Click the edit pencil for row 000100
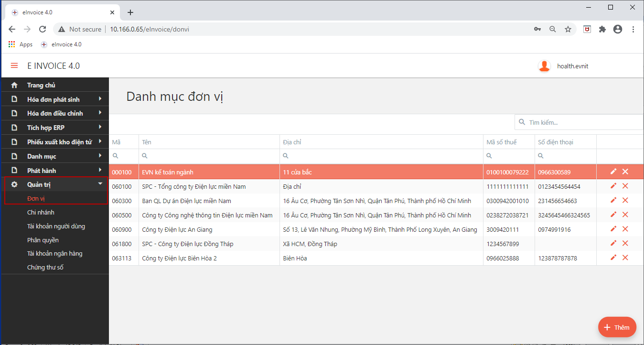Screen dimensions: 644x345 point(613,172)
